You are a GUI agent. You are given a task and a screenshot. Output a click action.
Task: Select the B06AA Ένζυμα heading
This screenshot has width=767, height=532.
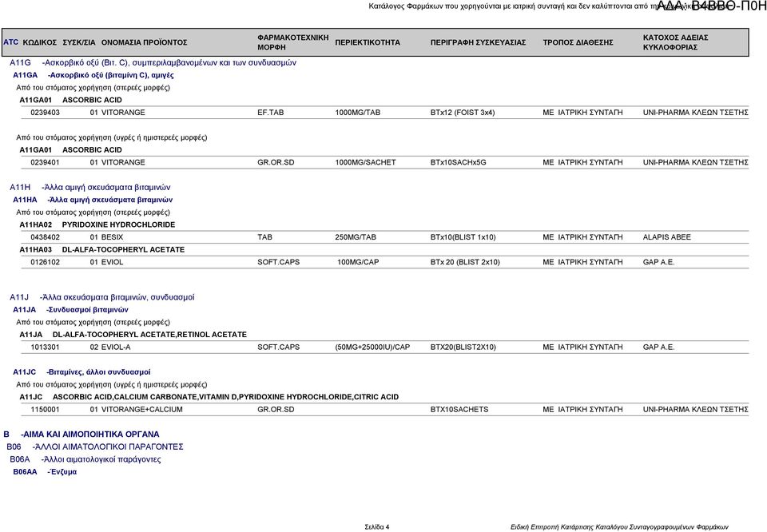(x=45, y=472)
